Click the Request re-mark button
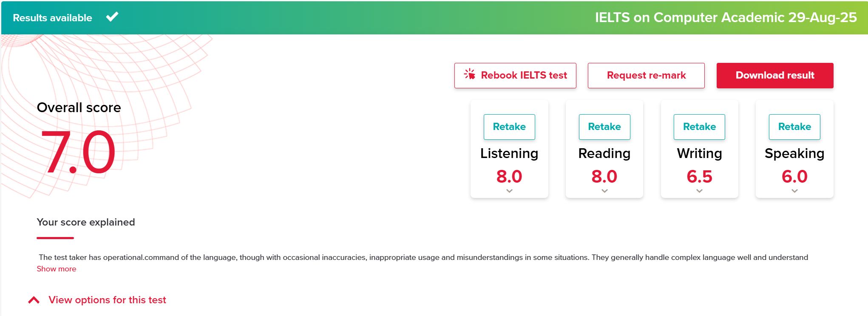Image resolution: width=868 pixels, height=316 pixels. point(646,76)
